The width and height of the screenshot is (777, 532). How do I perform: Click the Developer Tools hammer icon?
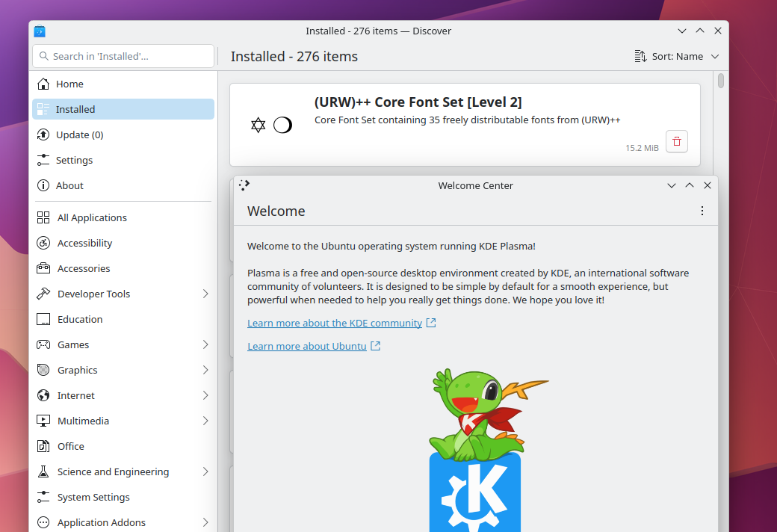43,294
